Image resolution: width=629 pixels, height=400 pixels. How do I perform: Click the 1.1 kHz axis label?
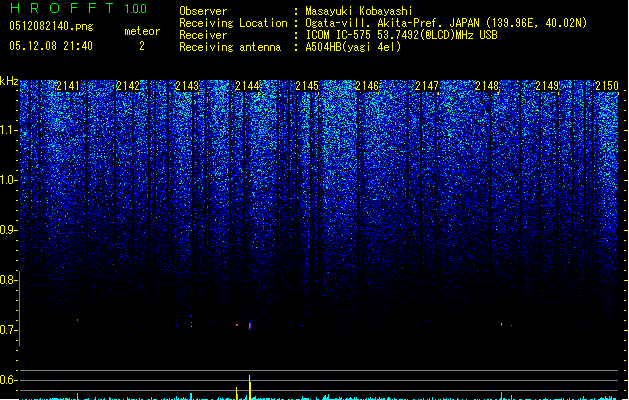(x=8, y=130)
